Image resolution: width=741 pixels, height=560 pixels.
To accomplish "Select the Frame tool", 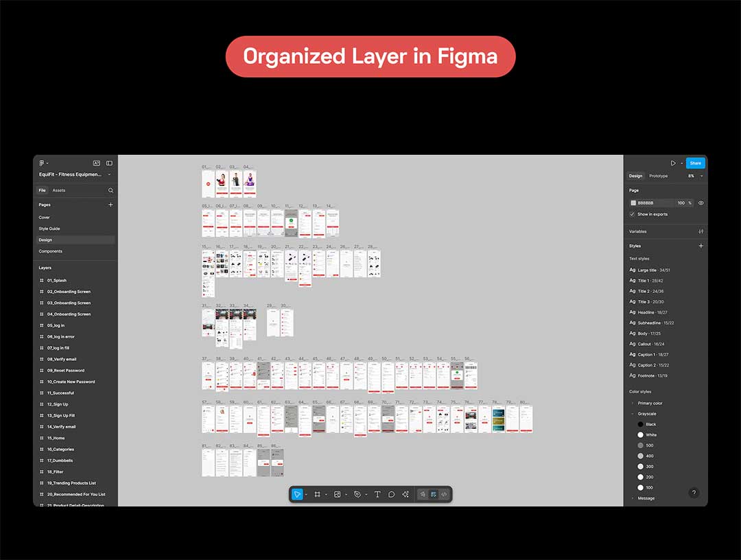I will coord(317,494).
